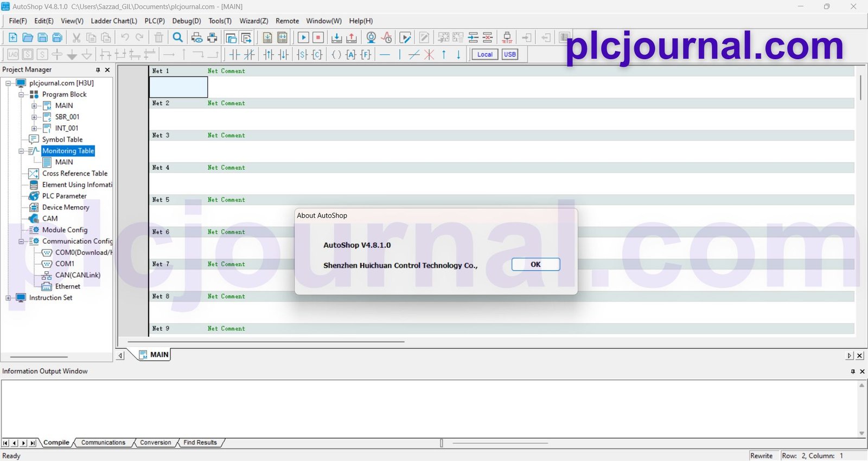The height and width of the screenshot is (461, 868).
Task: Switch to the Communications output tab
Action: pyautogui.click(x=103, y=443)
